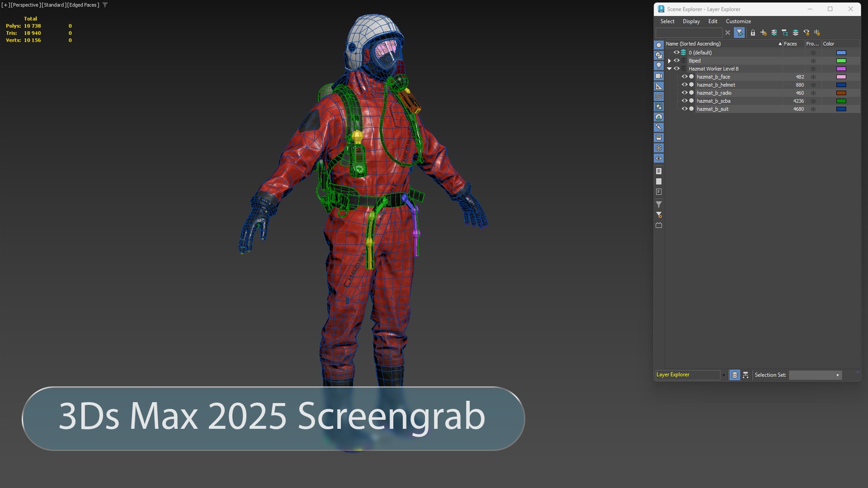Open the Display menu in Scene Explorer

(691, 21)
